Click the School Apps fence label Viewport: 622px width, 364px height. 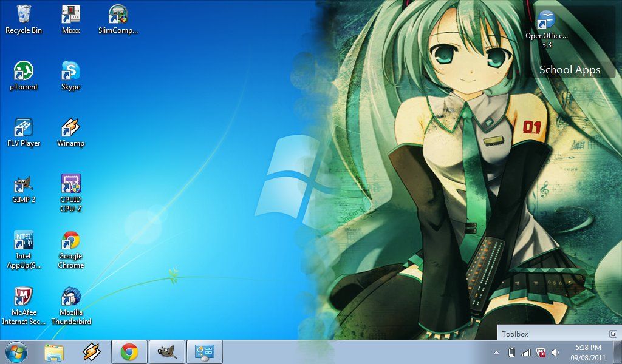(570, 70)
